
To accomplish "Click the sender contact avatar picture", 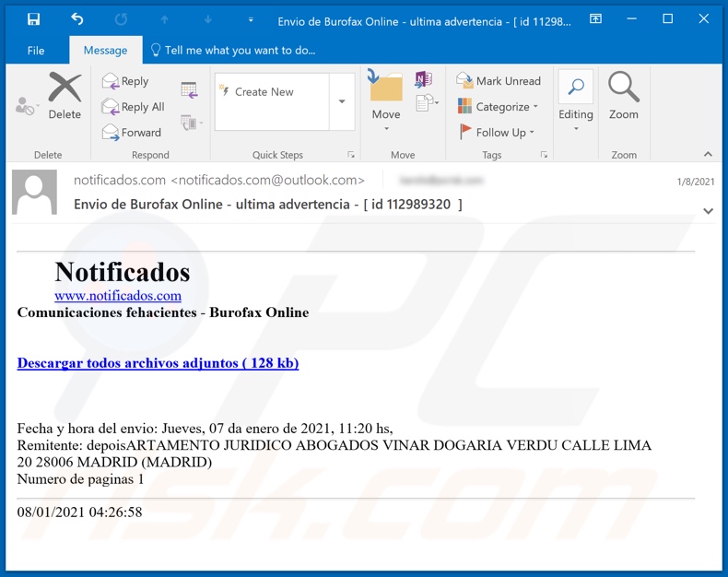I will [34, 192].
